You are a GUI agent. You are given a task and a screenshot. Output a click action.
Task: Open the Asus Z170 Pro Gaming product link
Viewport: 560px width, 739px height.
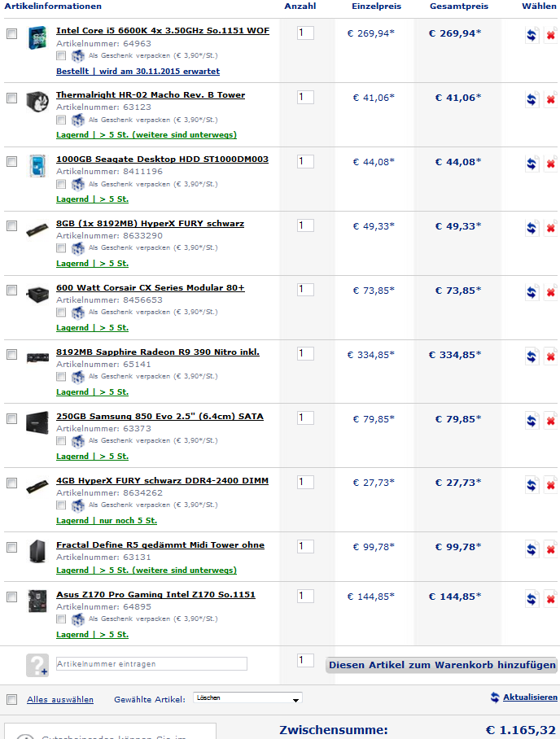click(x=155, y=595)
